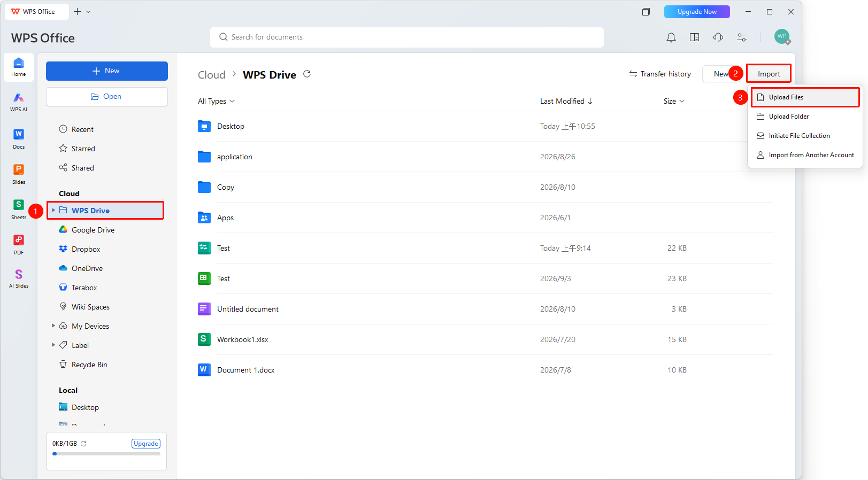Open the notifications bell icon
The image size is (868, 480).
pos(671,37)
